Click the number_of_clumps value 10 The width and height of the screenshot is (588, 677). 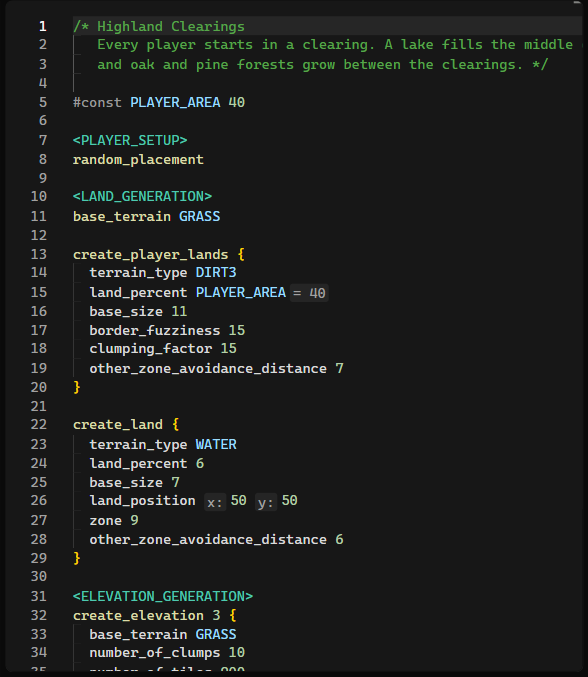point(237,652)
